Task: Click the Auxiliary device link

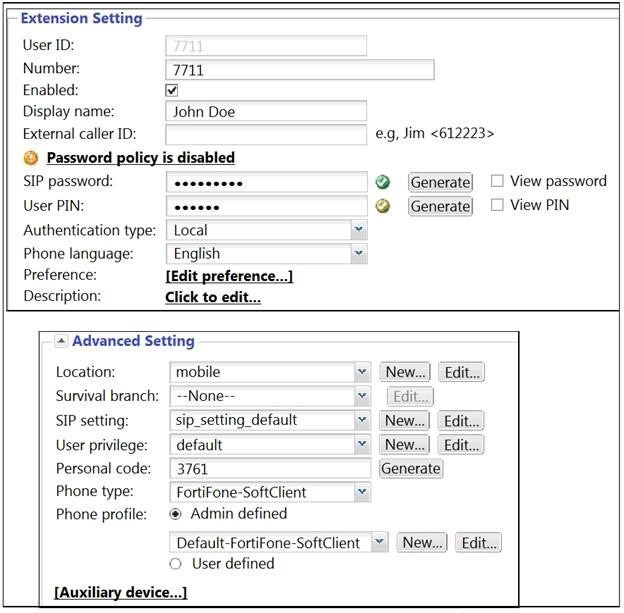Action: point(120,593)
